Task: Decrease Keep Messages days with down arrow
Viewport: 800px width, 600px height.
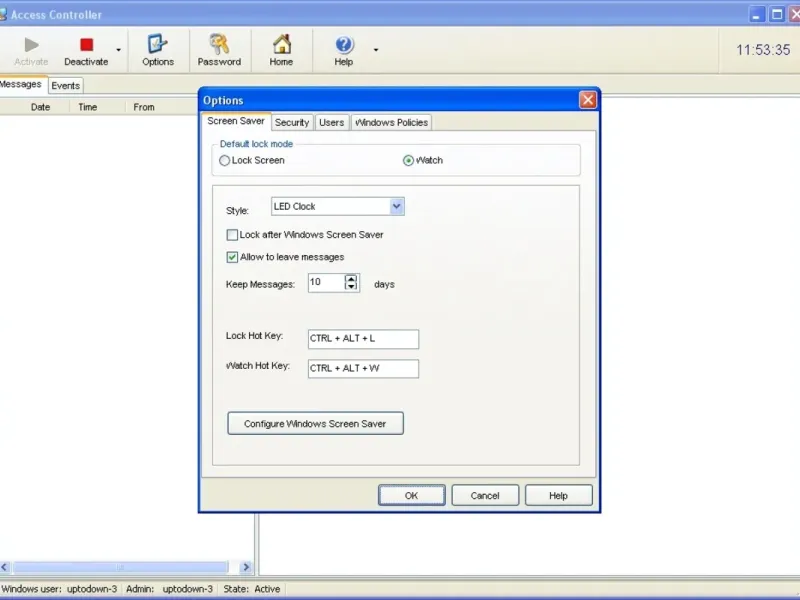Action: click(x=351, y=286)
